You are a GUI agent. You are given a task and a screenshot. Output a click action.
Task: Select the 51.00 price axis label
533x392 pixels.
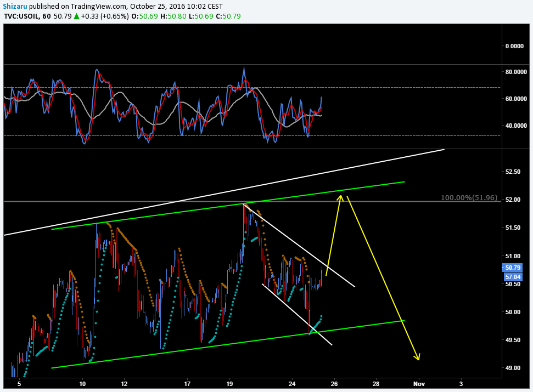pyautogui.click(x=513, y=256)
